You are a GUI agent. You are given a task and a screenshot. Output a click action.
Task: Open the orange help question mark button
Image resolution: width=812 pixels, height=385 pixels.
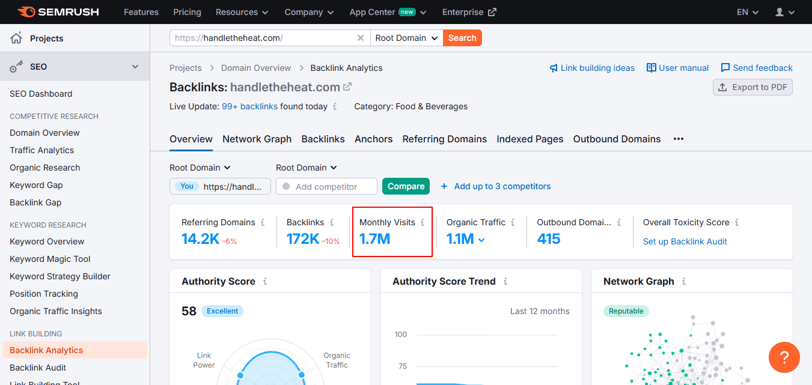784,357
